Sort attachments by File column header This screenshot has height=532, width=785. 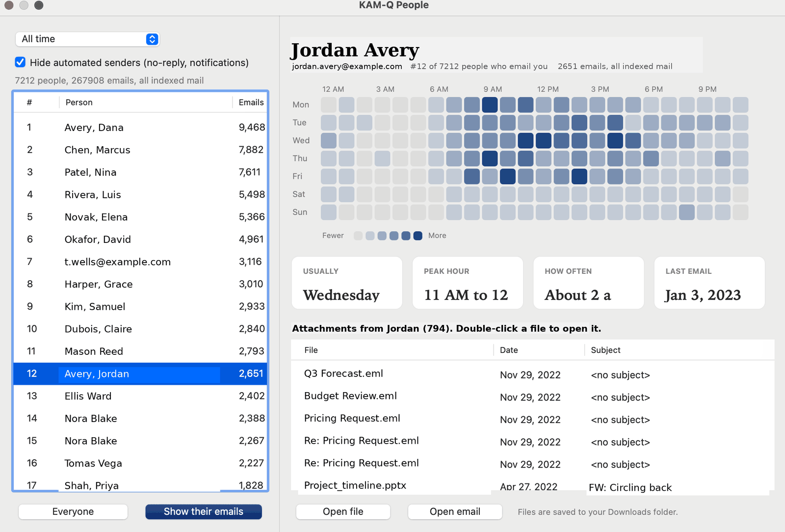(x=392, y=350)
